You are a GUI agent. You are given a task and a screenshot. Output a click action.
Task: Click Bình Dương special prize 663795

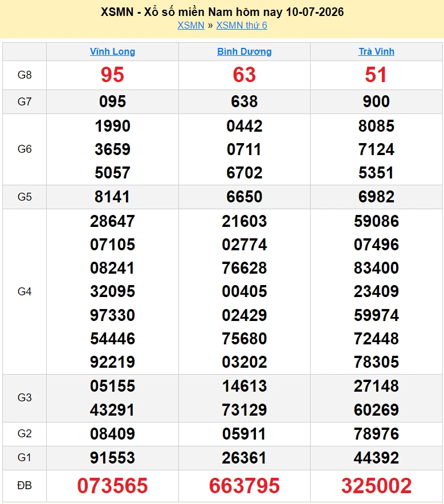click(245, 485)
